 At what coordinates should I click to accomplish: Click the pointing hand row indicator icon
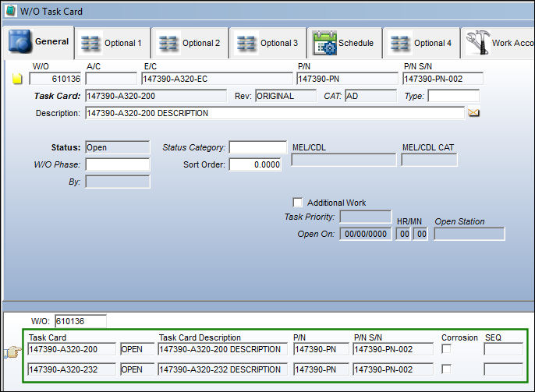coord(12,352)
